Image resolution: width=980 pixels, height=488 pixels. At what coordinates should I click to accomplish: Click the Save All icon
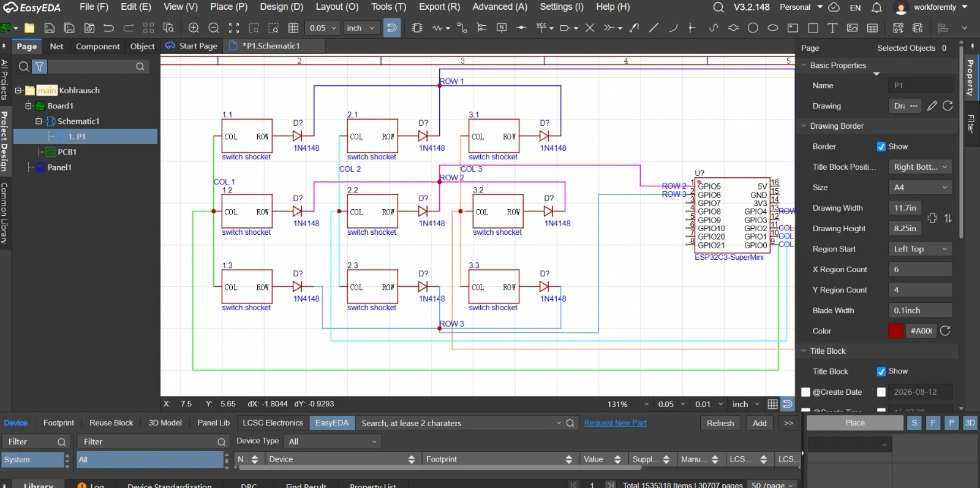point(69,28)
